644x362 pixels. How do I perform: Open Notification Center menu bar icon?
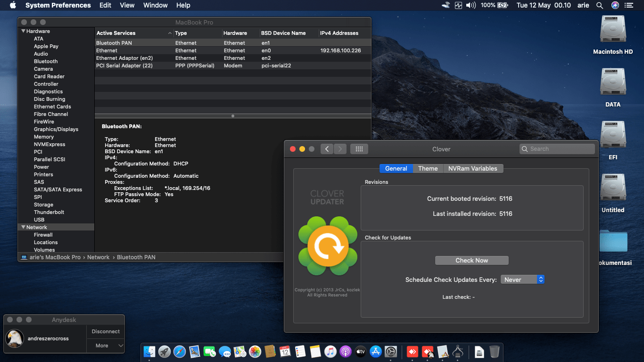coord(629,6)
